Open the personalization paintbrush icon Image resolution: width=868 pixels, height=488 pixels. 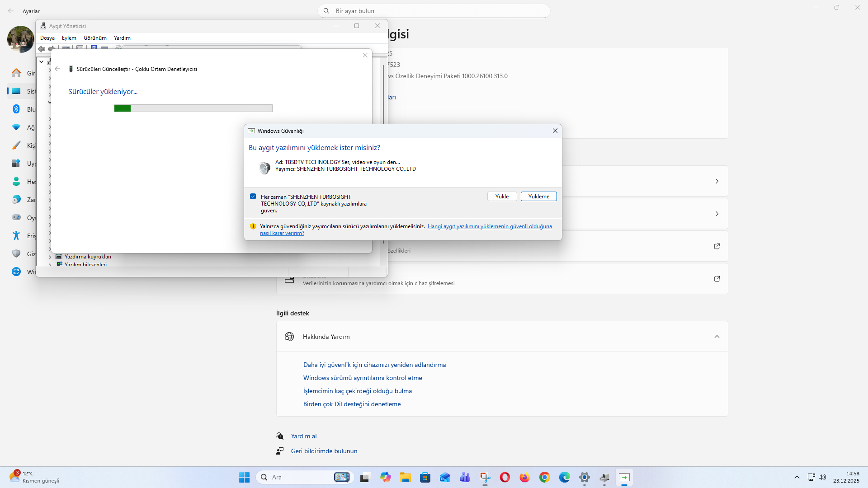click(x=16, y=145)
